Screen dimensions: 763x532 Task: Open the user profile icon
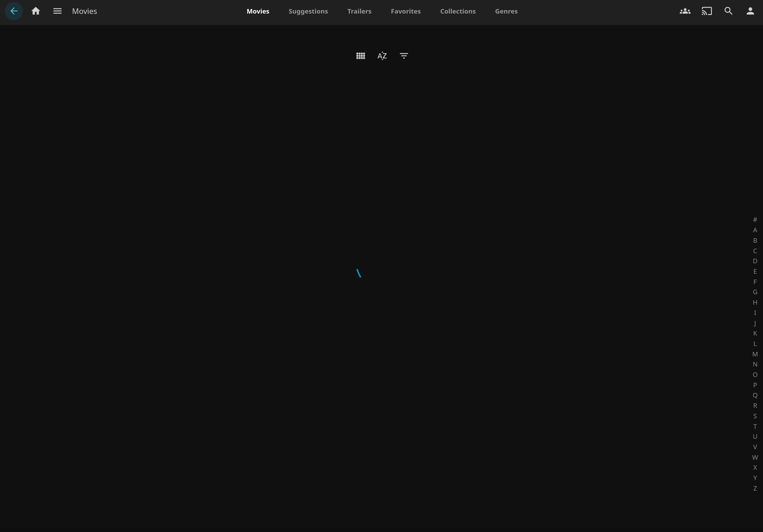(750, 11)
